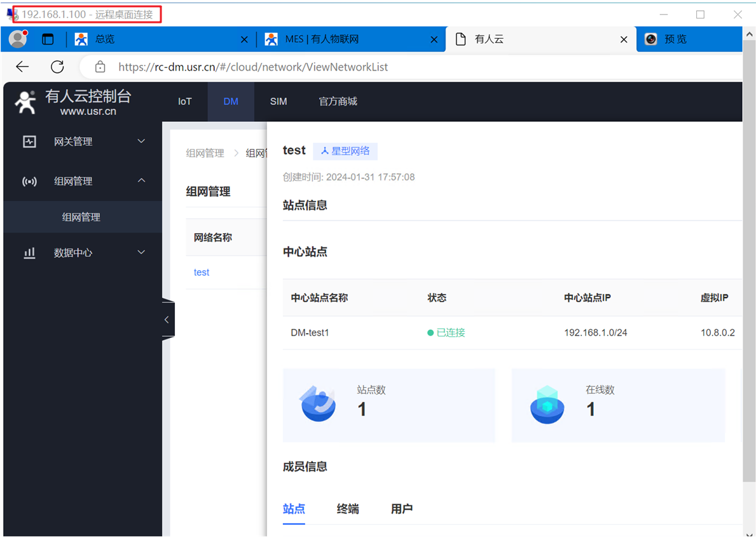Click the 在线数 cube icon
Image resolution: width=756 pixels, height=537 pixels.
pos(547,404)
